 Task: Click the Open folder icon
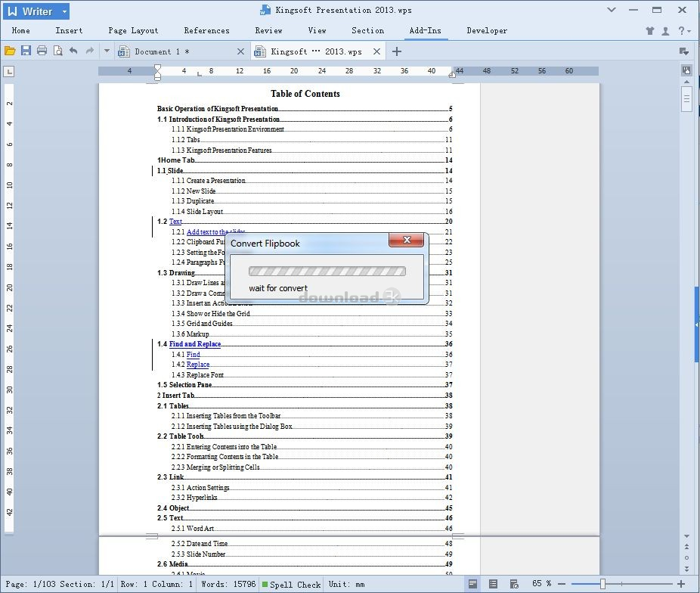point(10,51)
